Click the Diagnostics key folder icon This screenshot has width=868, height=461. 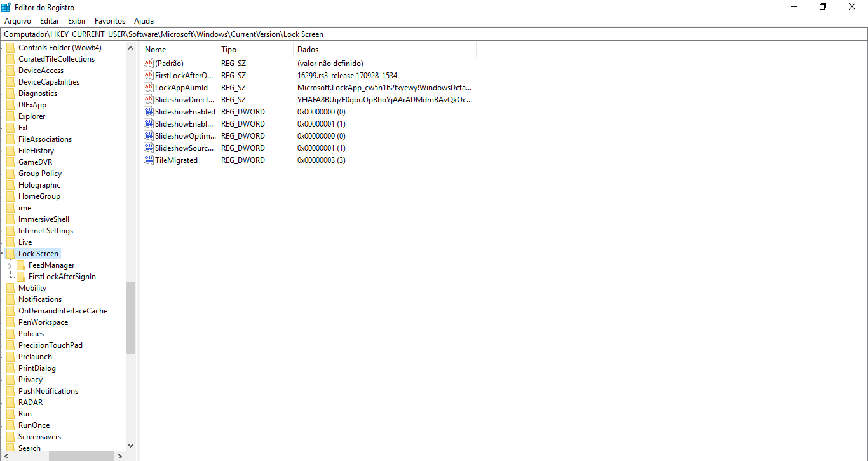tap(10, 93)
